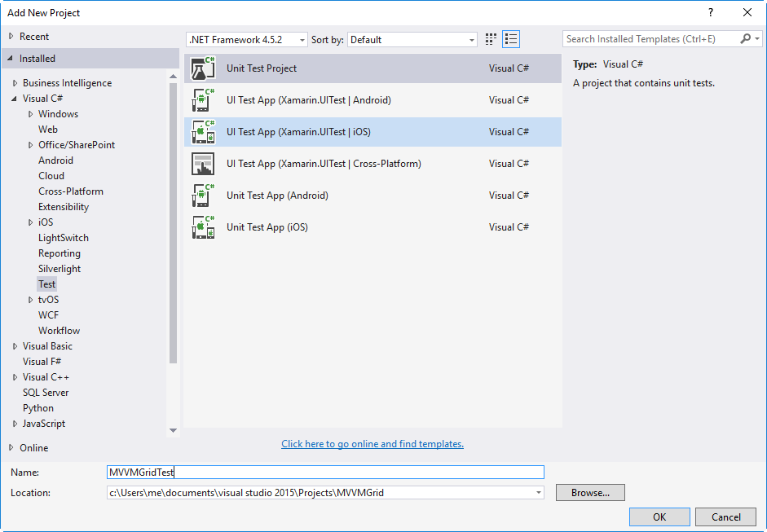
Task: Switch to medium icons list view
Action: (511, 39)
